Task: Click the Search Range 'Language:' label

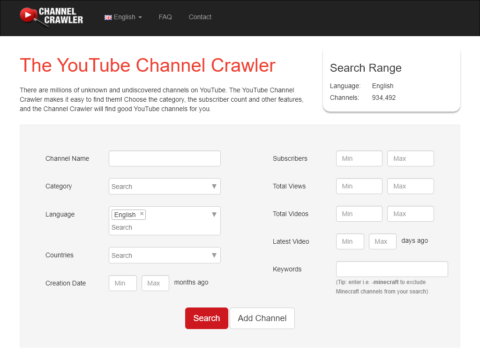Action: click(x=345, y=86)
